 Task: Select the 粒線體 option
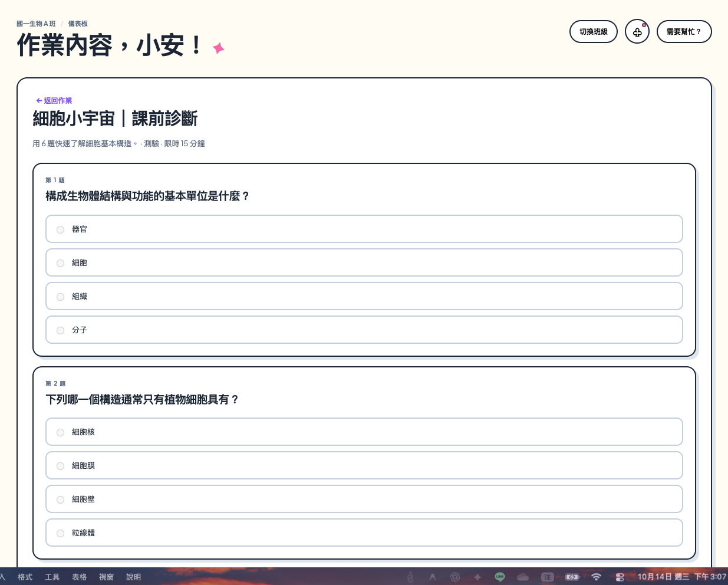pyautogui.click(x=364, y=533)
